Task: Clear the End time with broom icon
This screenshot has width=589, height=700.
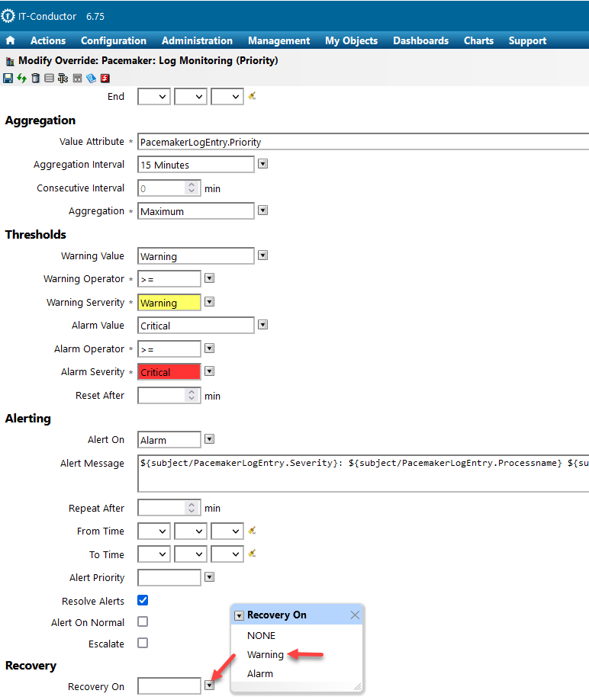Action: tap(252, 96)
